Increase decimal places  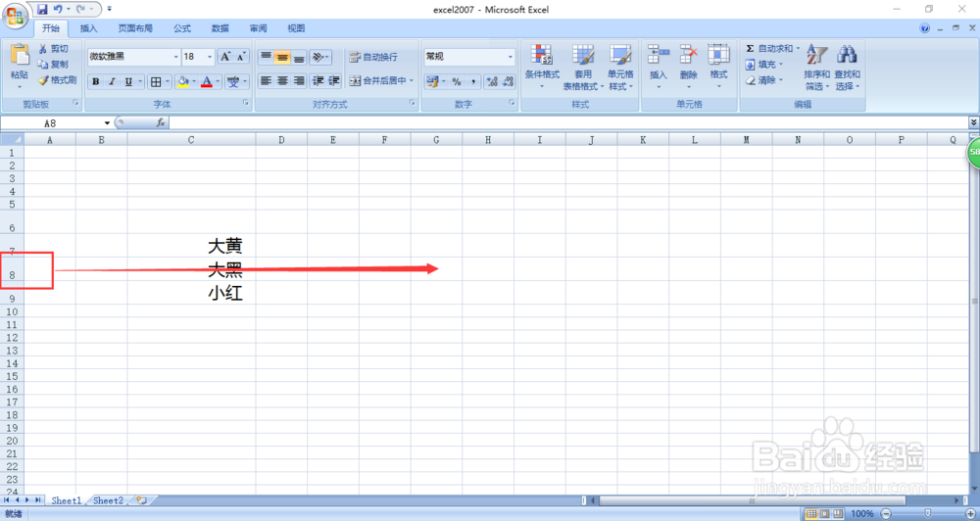[492, 81]
